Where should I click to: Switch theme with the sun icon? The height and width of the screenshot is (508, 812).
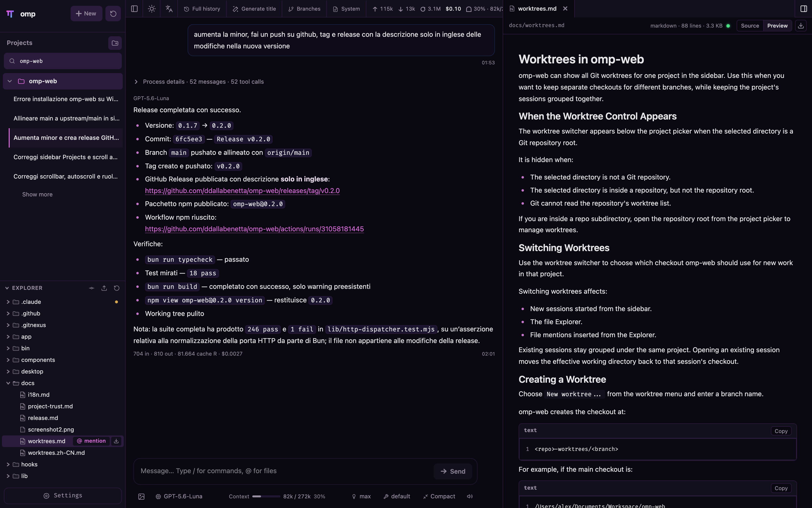[152, 9]
